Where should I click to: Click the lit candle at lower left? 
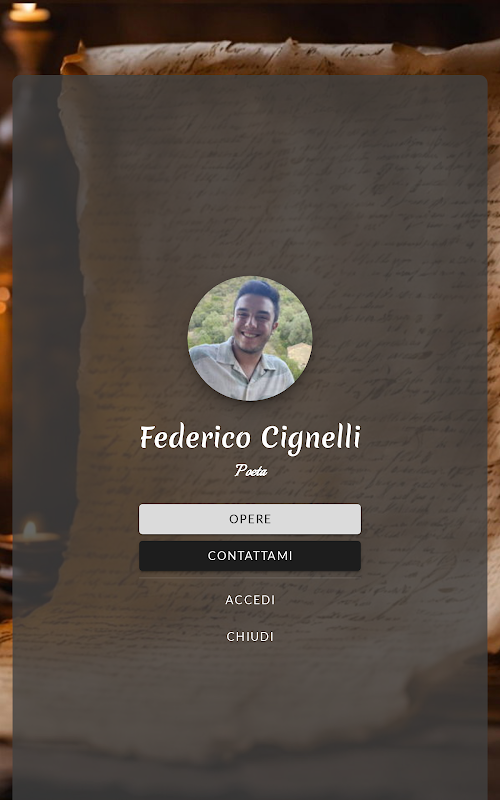click(x=30, y=531)
